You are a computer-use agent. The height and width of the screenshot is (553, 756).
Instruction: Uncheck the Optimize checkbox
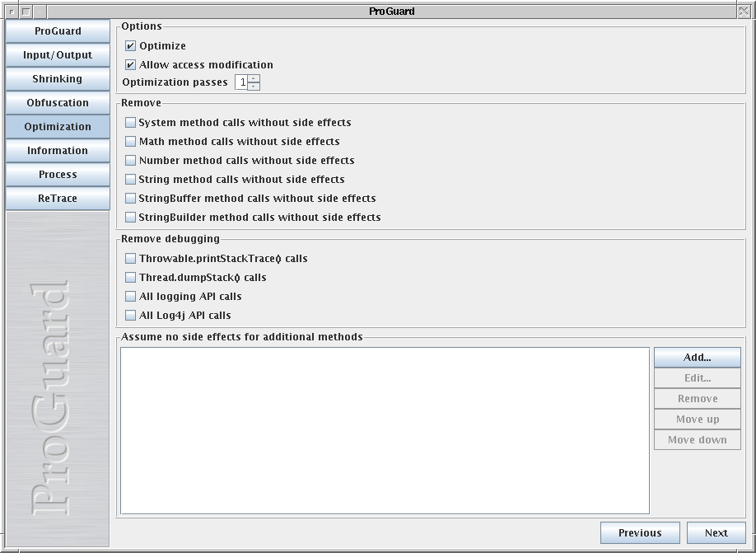point(130,46)
